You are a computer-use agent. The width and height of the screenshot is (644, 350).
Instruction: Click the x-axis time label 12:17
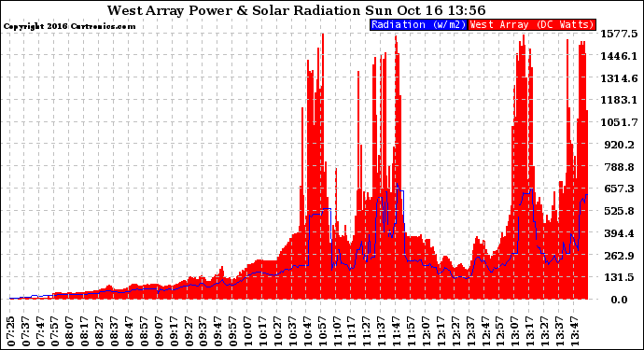pos(441,331)
